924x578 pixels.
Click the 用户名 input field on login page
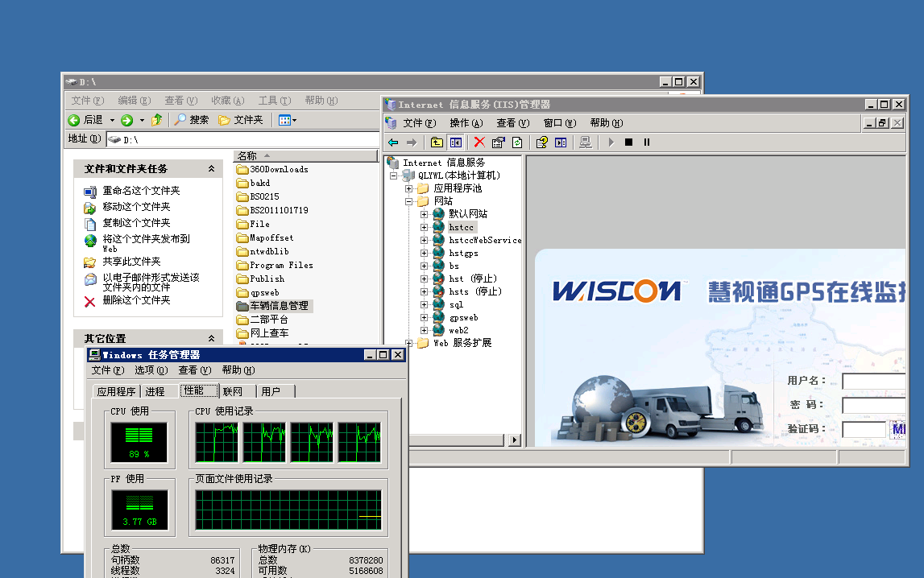[874, 382]
